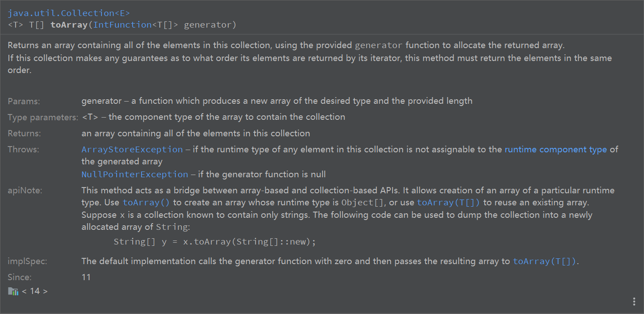Open the java.util.Collection<E> class link
The height and width of the screenshot is (314, 644).
tap(69, 13)
